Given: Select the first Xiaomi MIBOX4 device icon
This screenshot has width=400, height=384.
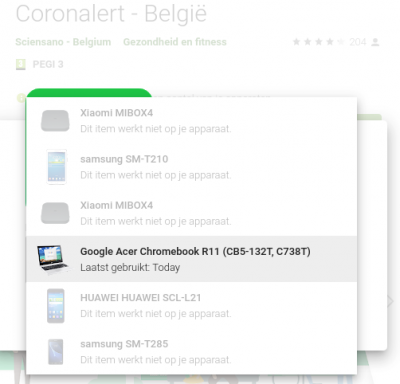Looking at the screenshot, I should click(x=55, y=121).
